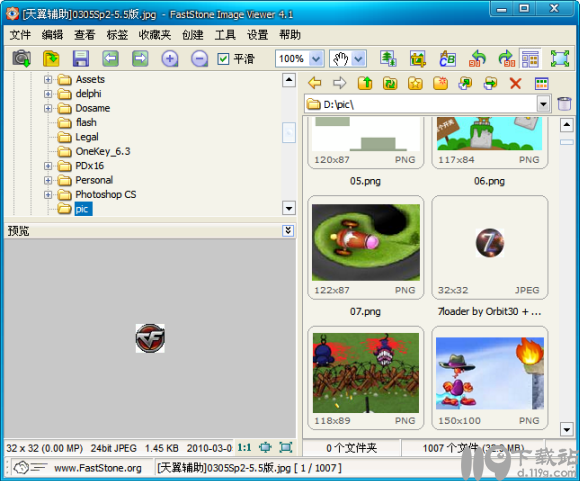Select the pic folder
The width and height of the screenshot is (580, 481).
[83, 209]
